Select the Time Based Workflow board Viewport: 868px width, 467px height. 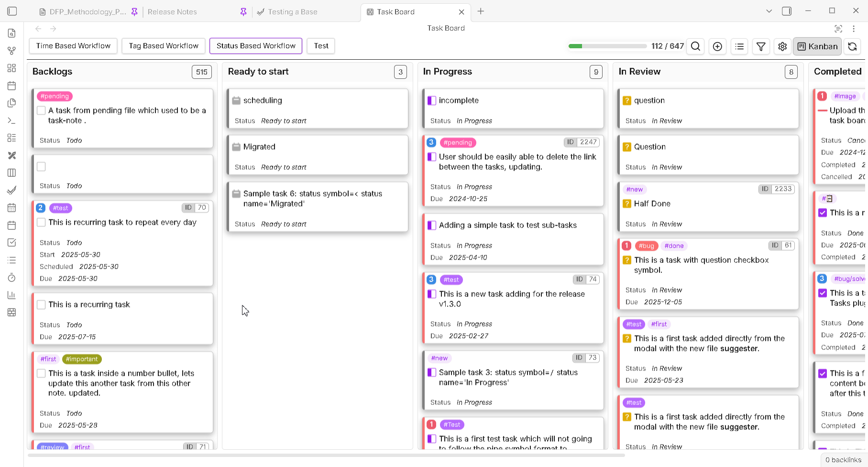click(x=73, y=46)
